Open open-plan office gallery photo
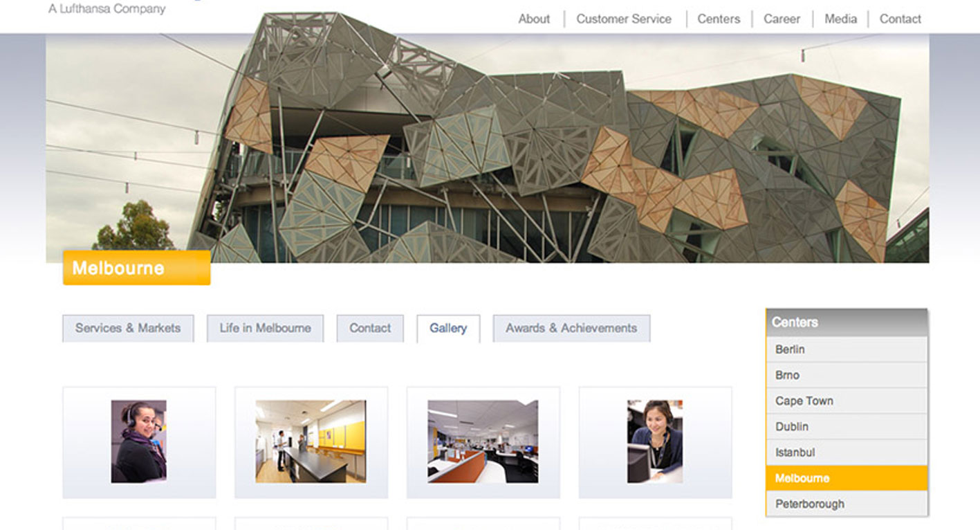The image size is (980, 530). (x=483, y=441)
